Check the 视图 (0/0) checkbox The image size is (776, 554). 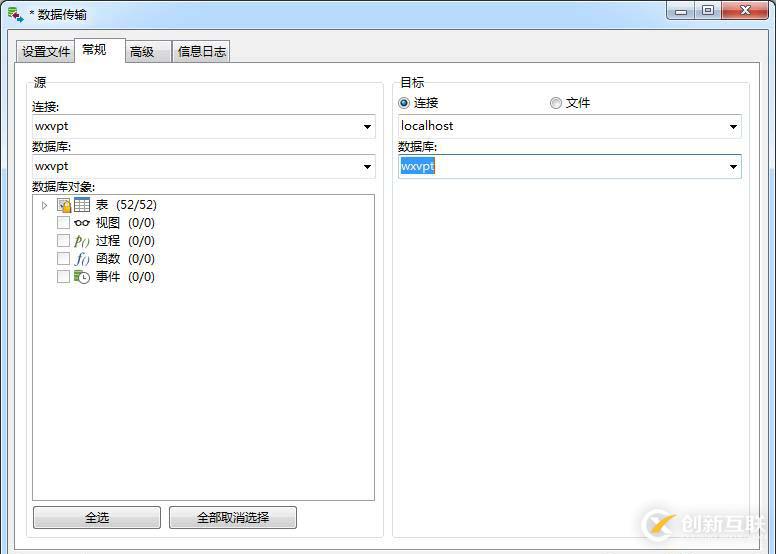(63, 223)
